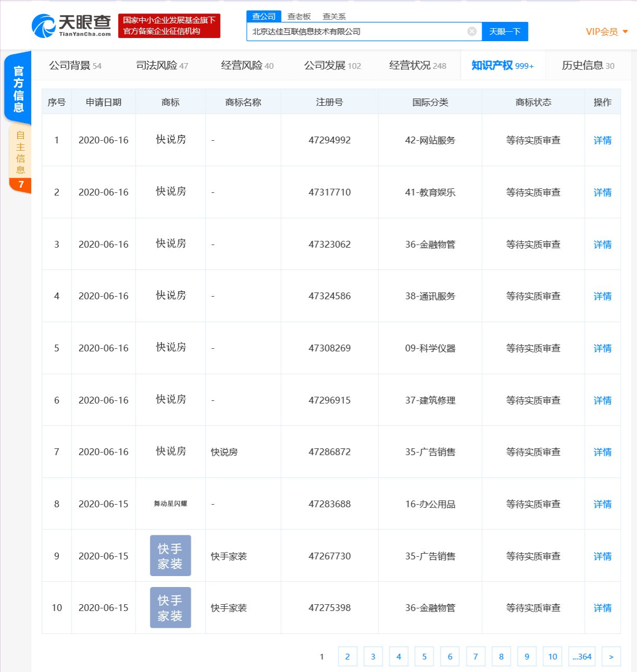Switch to the 查老板 search tab
This screenshot has width=637, height=672.
click(x=298, y=16)
